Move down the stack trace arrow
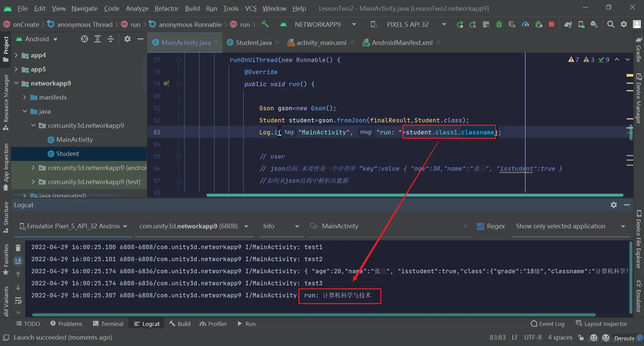 click(18, 287)
